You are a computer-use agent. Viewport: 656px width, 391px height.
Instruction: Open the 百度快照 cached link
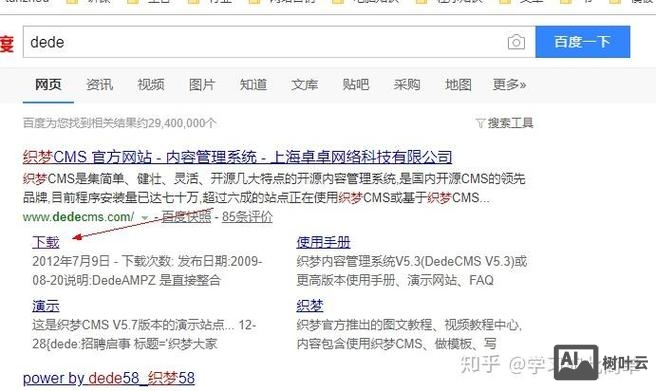click(x=187, y=217)
